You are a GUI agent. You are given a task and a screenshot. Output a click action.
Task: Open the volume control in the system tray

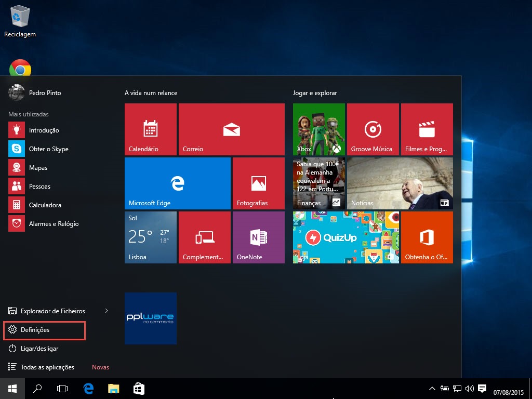[x=469, y=388]
